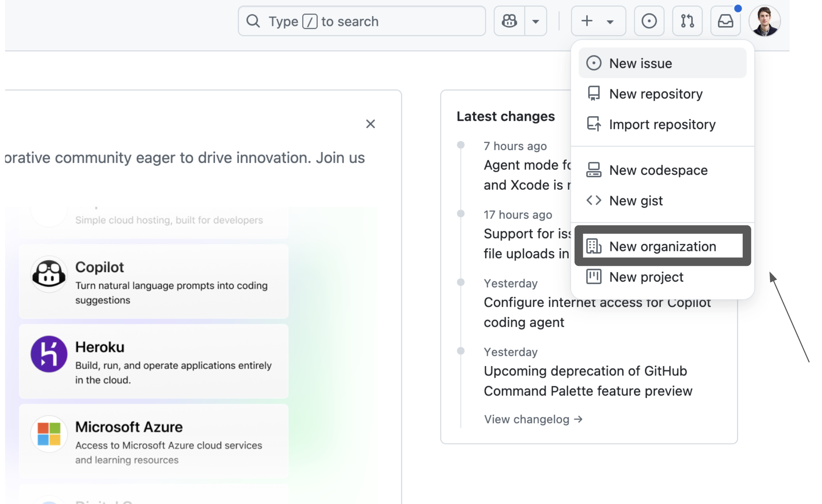Choose New project menu entry
Screen dimensions: 822x504
tap(662, 277)
